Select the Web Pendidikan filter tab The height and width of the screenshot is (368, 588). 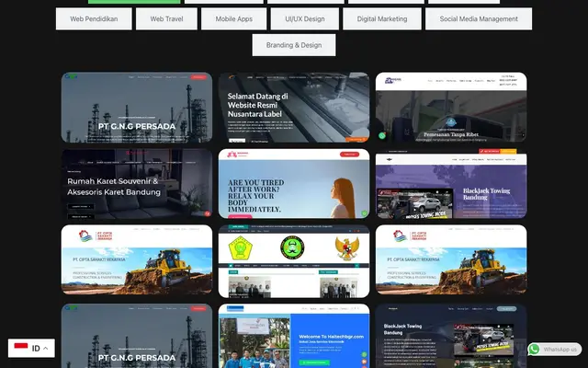[x=94, y=18]
